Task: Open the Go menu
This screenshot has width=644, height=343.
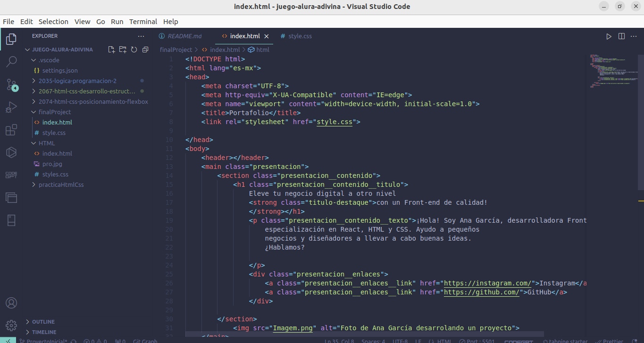Action: click(x=100, y=22)
